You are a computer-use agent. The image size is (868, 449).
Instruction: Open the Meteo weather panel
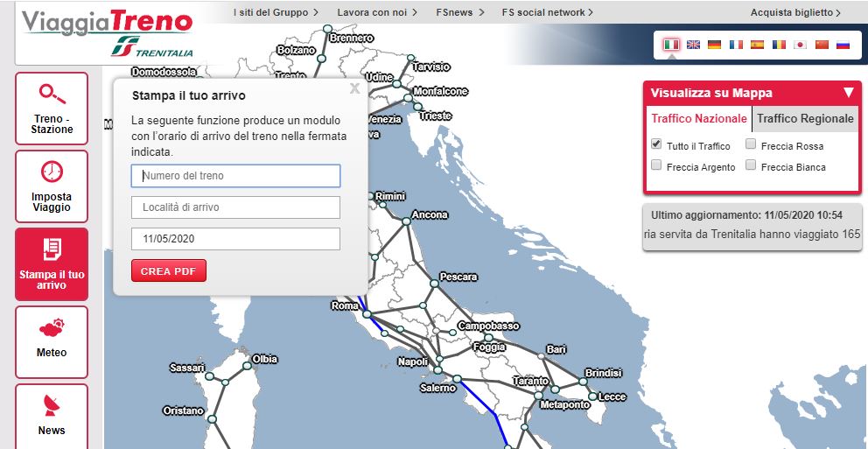tap(52, 342)
